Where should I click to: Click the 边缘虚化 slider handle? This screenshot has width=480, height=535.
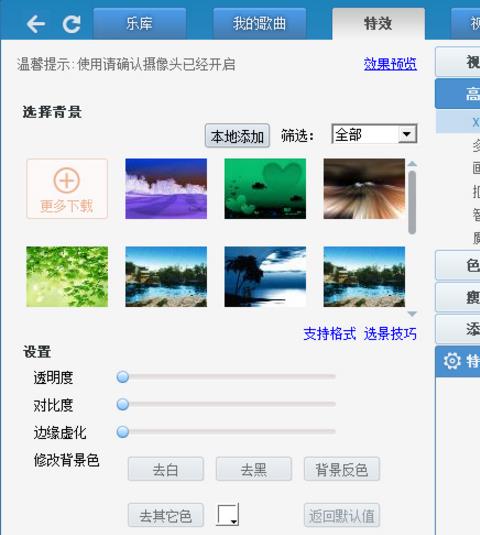pos(123,432)
